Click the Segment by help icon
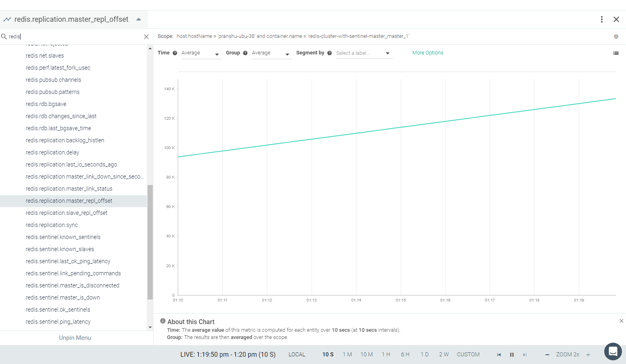Viewport: 626px width, 364px height. tap(330, 53)
